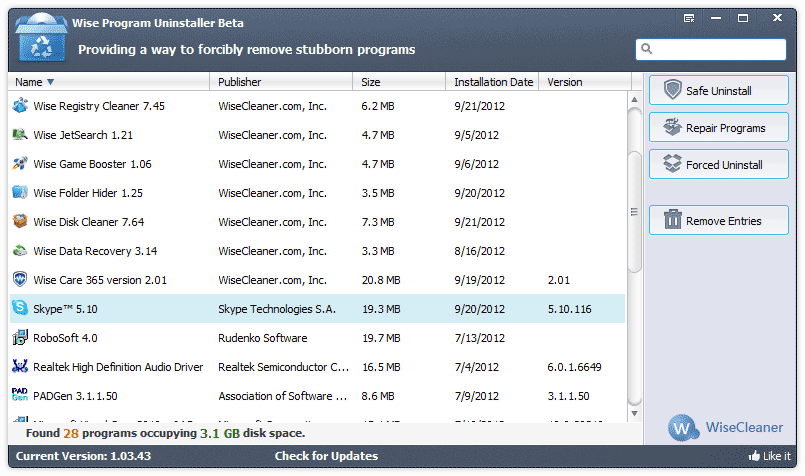This screenshot has width=805, height=476.
Task: Click the magnifier icon in the search box
Action: (x=647, y=49)
